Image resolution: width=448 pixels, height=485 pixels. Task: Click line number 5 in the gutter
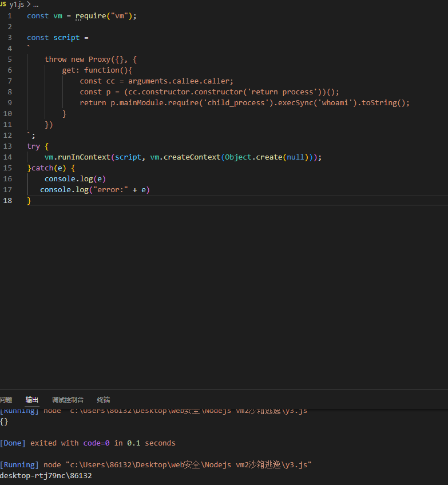tap(10, 59)
